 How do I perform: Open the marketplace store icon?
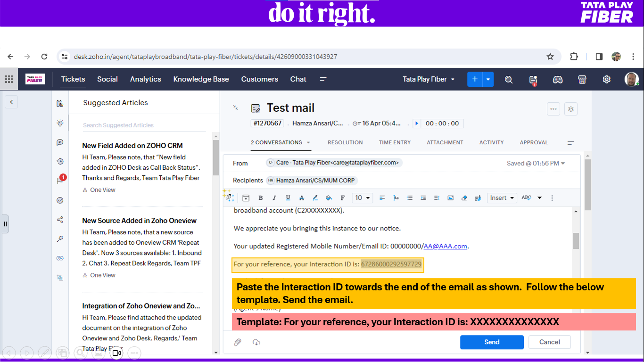coord(582,80)
